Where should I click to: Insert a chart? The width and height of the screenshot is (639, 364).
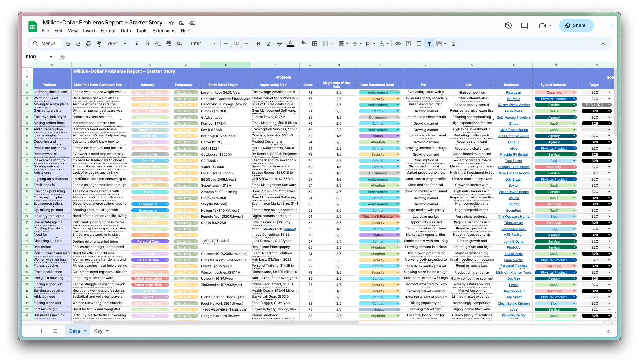click(x=419, y=44)
